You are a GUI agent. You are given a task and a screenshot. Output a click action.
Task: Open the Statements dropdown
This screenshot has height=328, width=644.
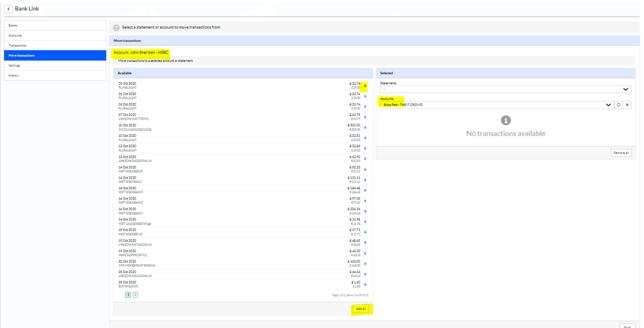[506, 89]
